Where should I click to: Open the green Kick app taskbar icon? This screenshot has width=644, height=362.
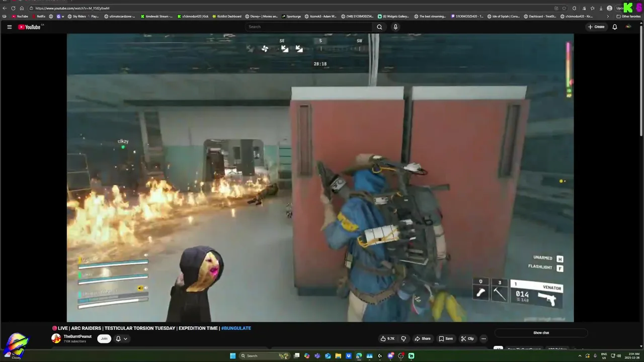pos(411,356)
